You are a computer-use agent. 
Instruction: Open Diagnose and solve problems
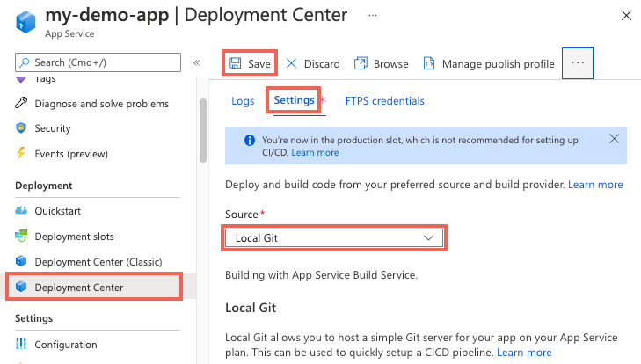(101, 104)
